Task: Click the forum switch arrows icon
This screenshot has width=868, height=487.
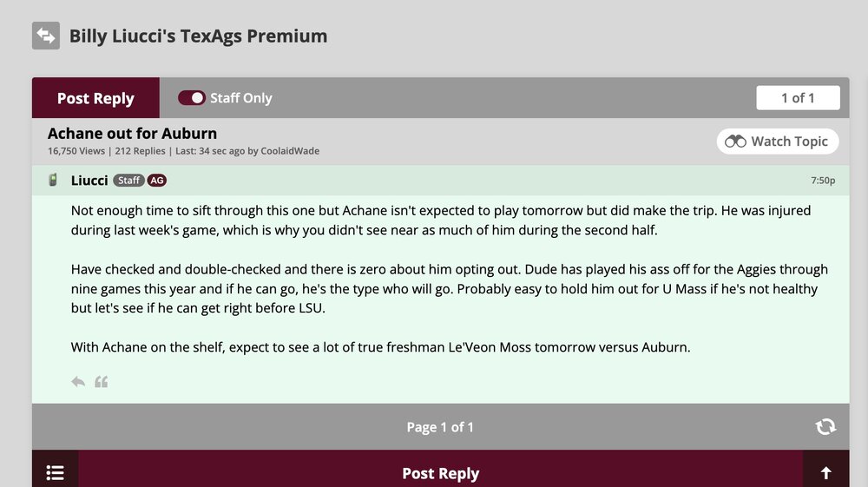Action: (x=46, y=36)
